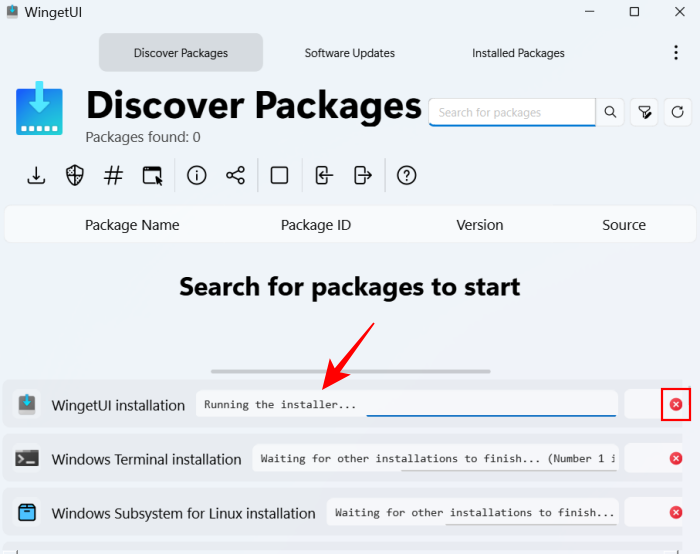Click Windows Terminal waiting status output
Viewport: 700px width, 554px height.
click(435, 458)
